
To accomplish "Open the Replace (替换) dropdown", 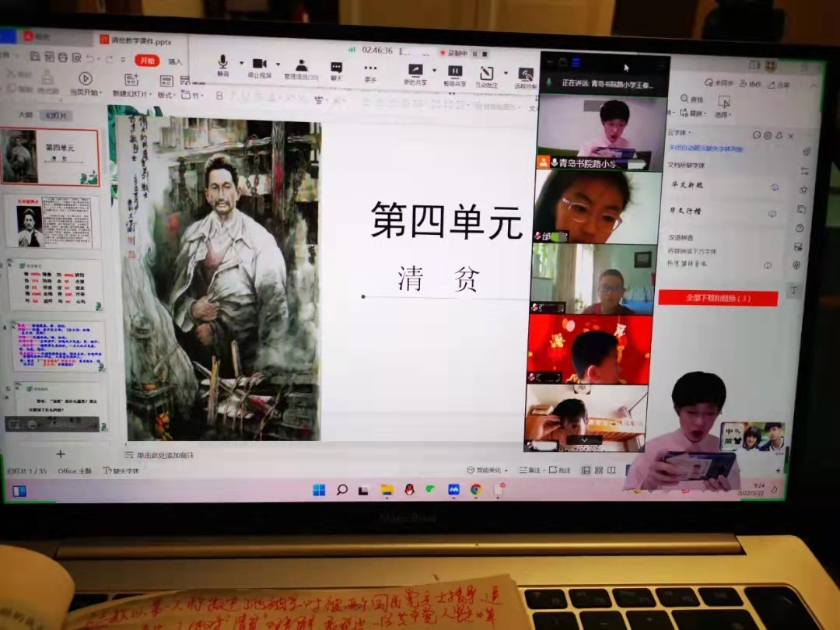I will coord(693,113).
